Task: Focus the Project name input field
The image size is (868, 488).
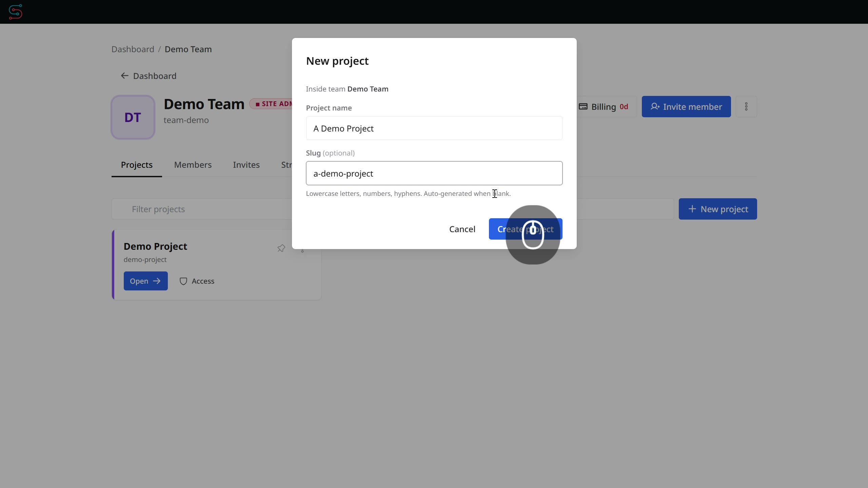Action: (x=434, y=128)
